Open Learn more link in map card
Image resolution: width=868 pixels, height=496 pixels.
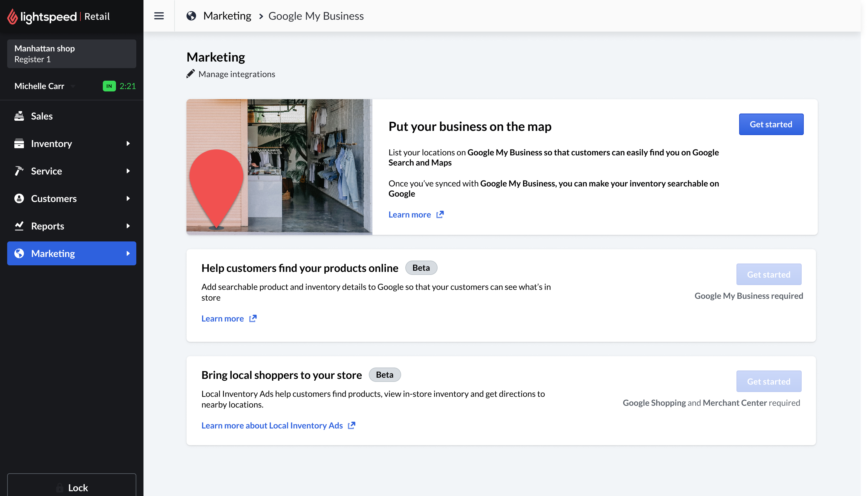click(x=409, y=215)
